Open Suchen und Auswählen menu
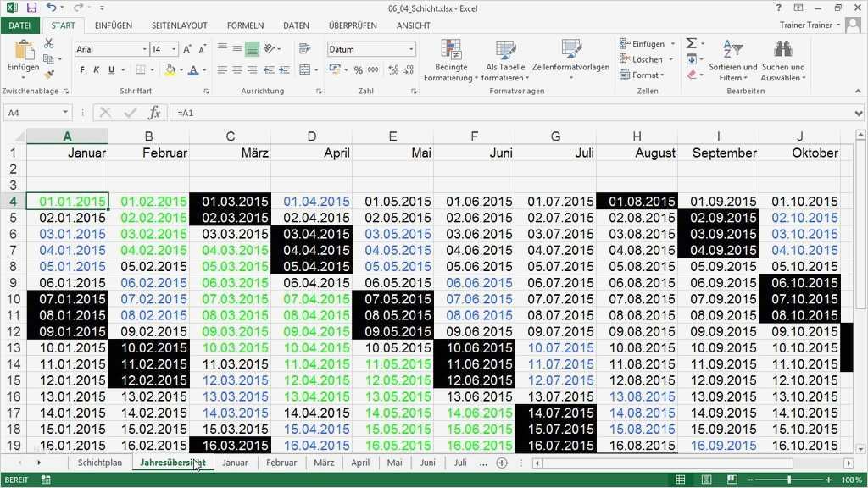Viewport: 868px width, 488px height. click(782, 61)
